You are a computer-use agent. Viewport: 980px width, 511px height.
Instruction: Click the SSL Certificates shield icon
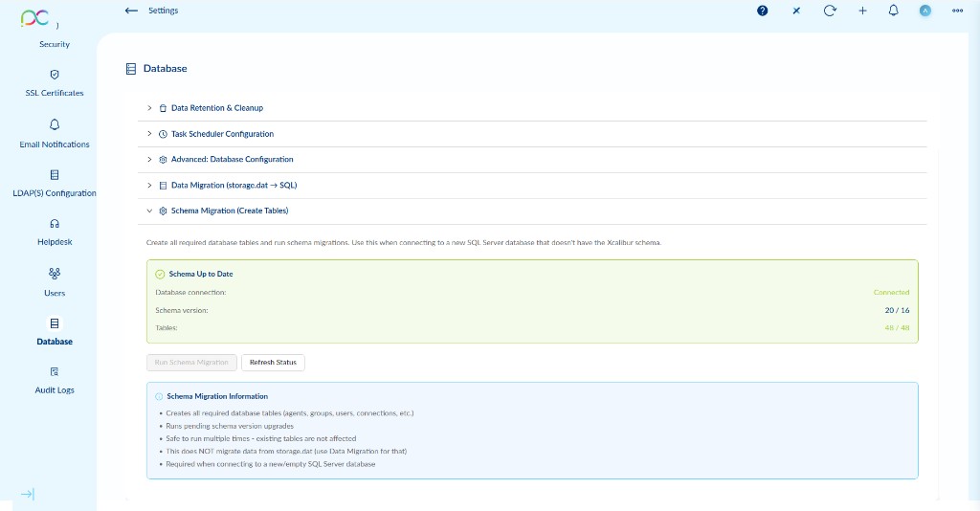55,75
